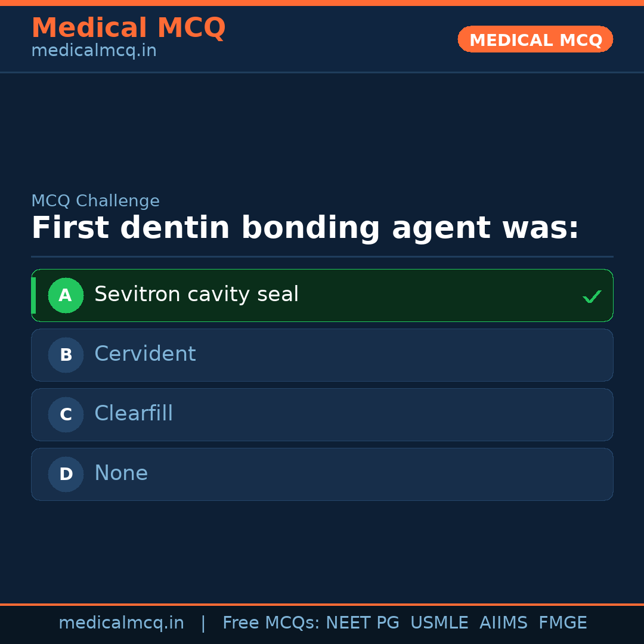Pick the Clearfill answer option
Viewport: 644px width, 644px height.
coord(134,414)
